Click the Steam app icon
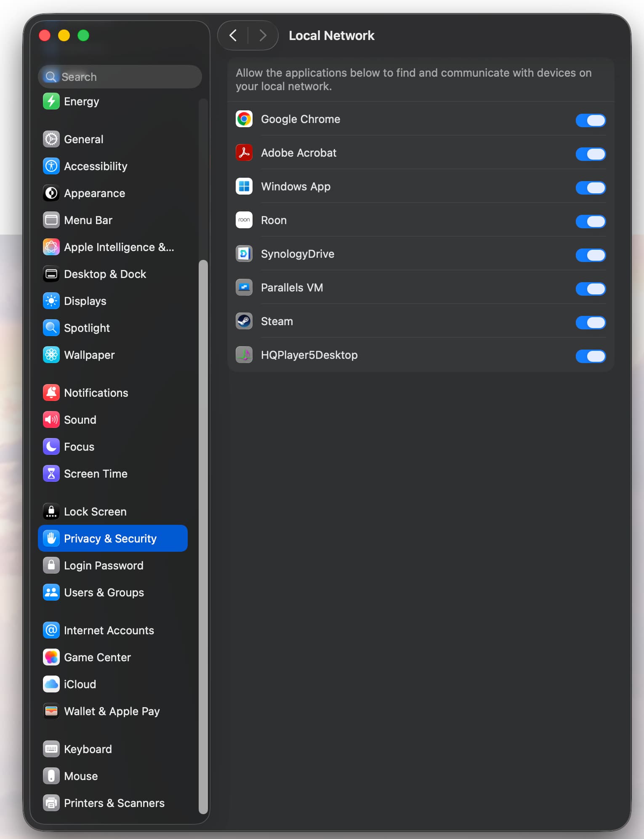This screenshot has width=644, height=839. coord(244,321)
